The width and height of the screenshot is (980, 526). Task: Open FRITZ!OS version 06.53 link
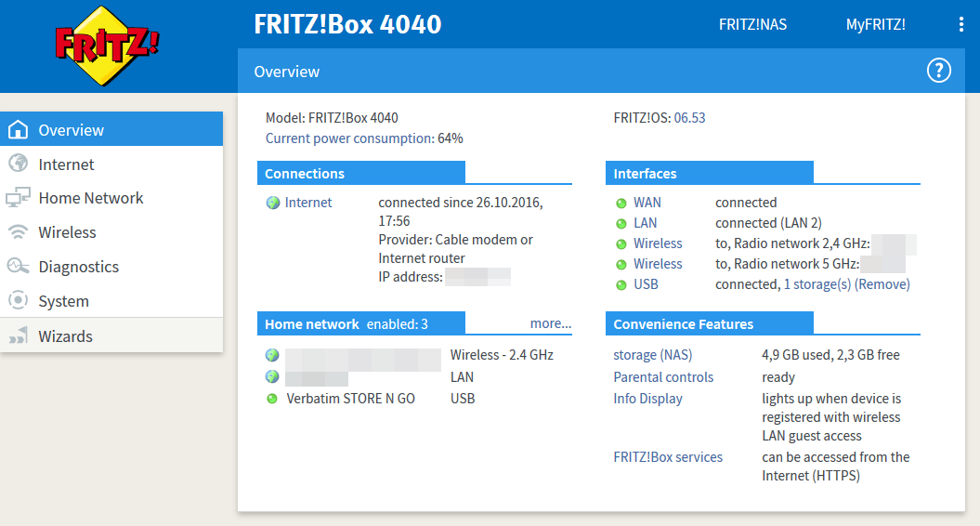(x=689, y=118)
